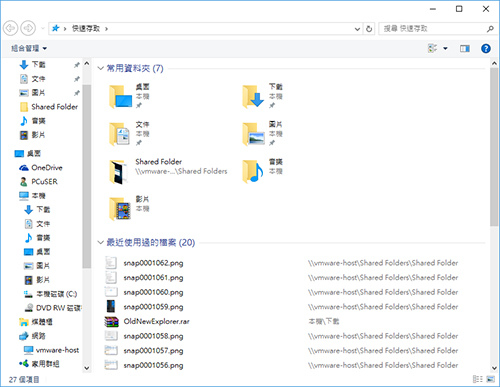Viewport: 500px width, 387px height.
Task: Collapse the 最近使用過的檔案 (20) group
Action: coord(100,242)
